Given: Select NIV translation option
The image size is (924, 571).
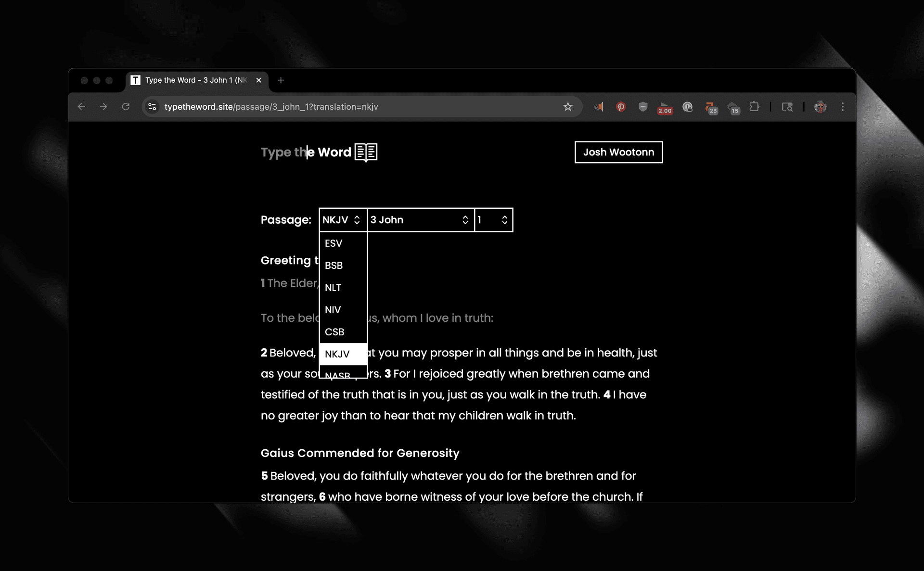Looking at the screenshot, I should coord(343,310).
